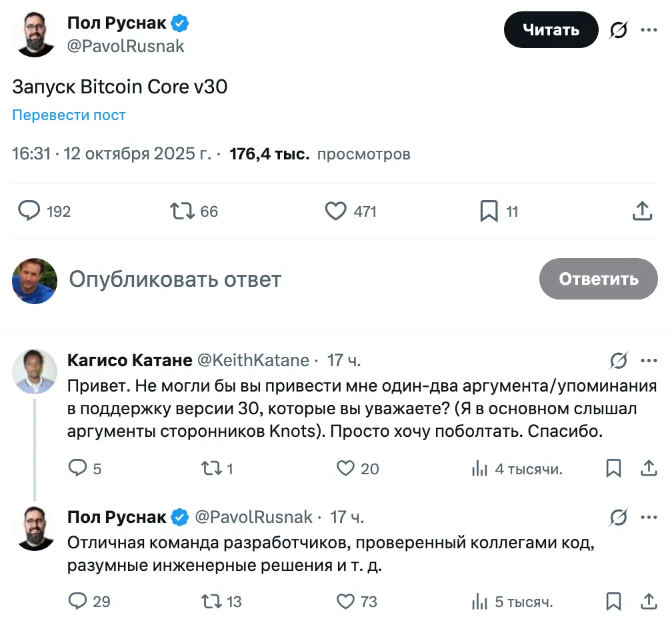This screenshot has height=623, width=672.
Task: Open more options on Кагисо Катане's reply
Action: coord(649,361)
